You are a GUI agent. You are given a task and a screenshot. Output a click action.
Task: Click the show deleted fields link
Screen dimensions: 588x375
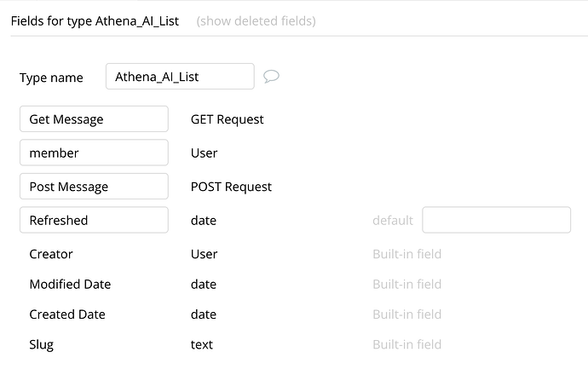256,20
